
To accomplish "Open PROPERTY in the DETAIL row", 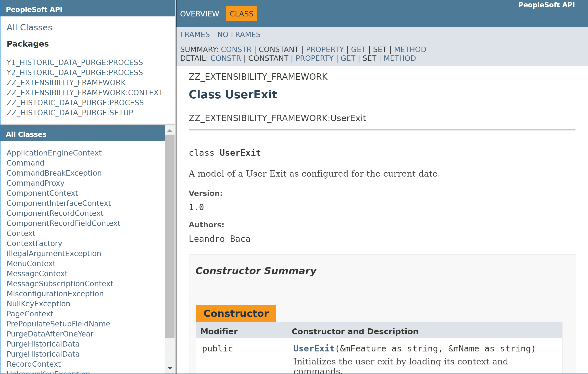I will (x=314, y=58).
